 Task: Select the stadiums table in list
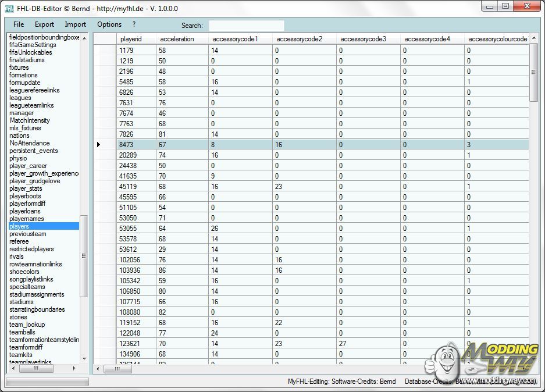(x=22, y=302)
